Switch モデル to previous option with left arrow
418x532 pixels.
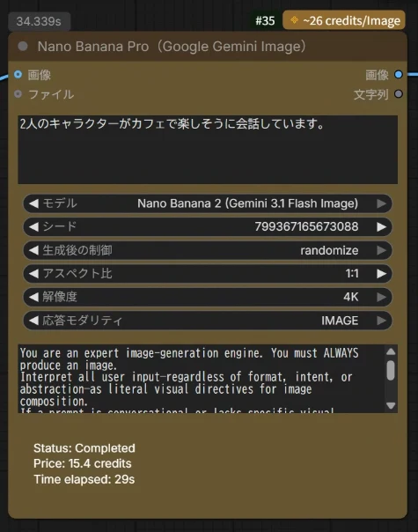[x=33, y=203]
